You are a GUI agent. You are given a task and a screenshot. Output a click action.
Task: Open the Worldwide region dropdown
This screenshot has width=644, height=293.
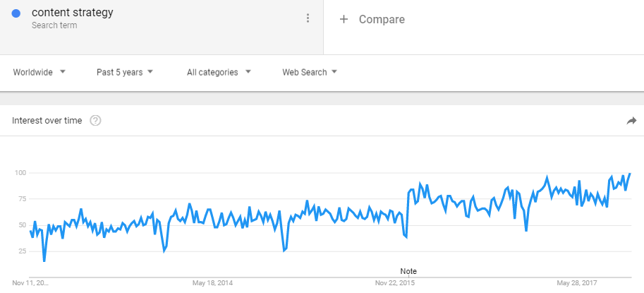point(39,72)
